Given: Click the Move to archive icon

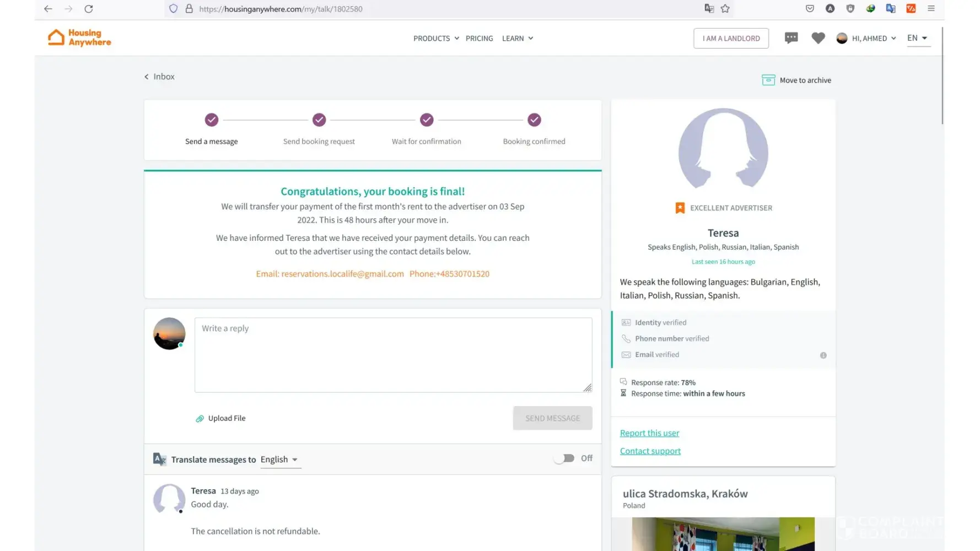Looking at the screenshot, I should tap(768, 80).
